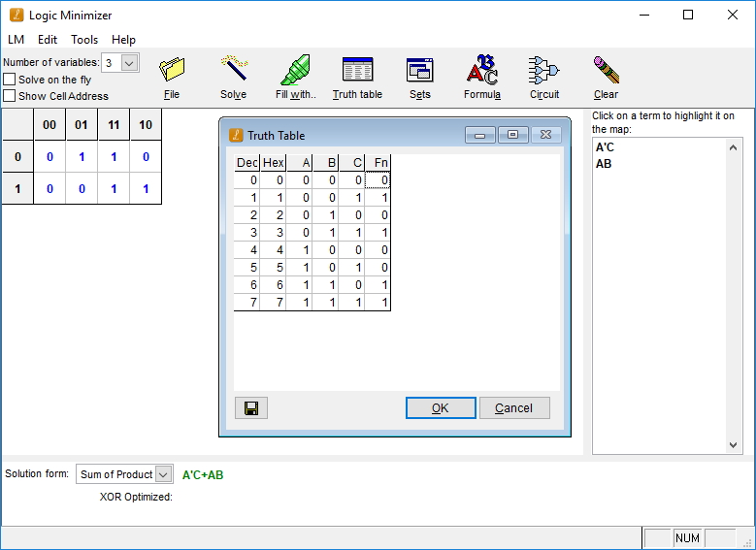Viewport: 756px width, 550px height.
Task: Expand the Number of variables dropdown
Action: 129,63
